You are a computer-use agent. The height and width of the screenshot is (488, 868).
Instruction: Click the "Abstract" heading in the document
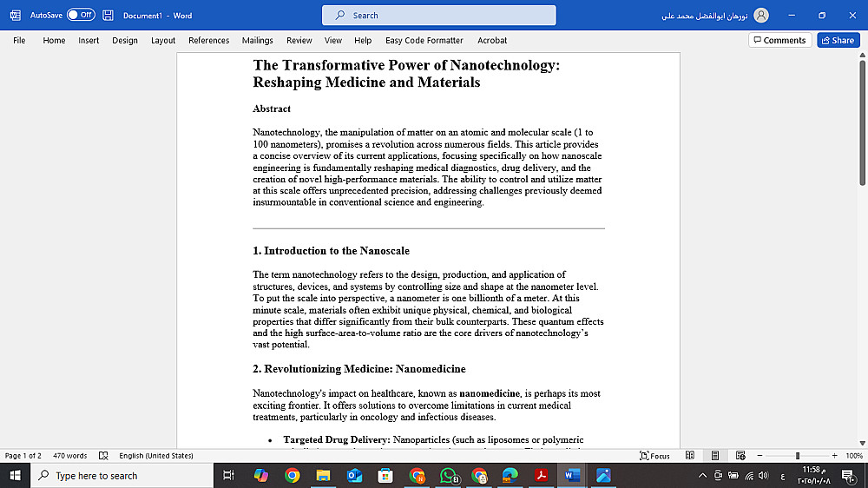click(271, 109)
